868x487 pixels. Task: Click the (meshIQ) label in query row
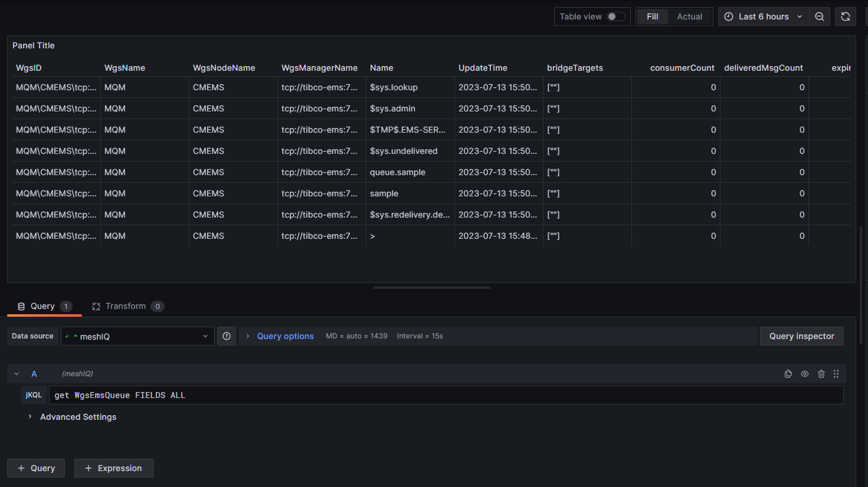[x=77, y=374]
